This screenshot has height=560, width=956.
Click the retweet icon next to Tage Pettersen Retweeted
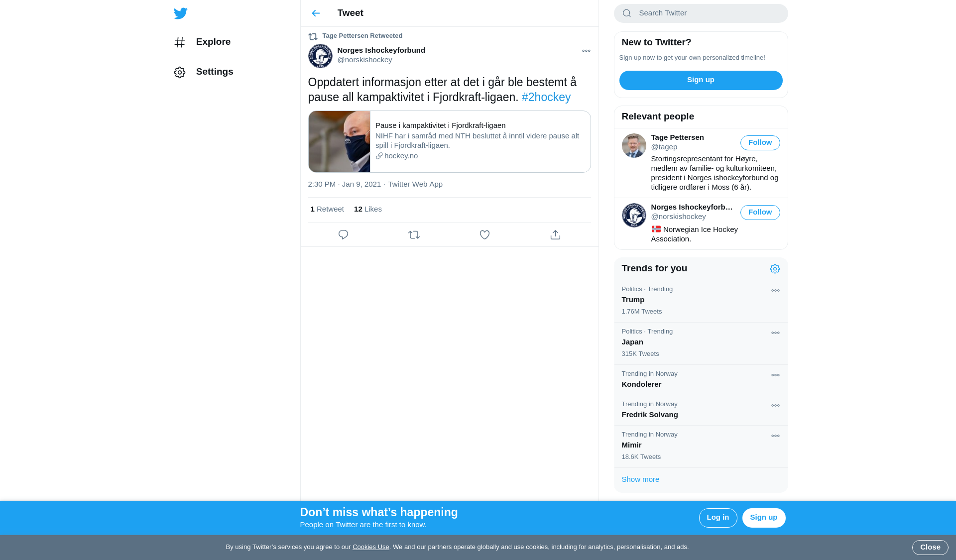(313, 36)
